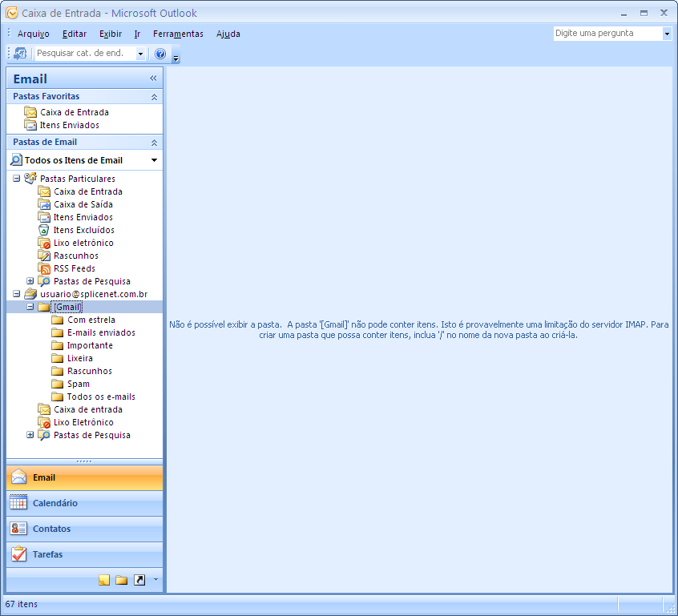Click the 67 itens status bar text
The image size is (678, 616).
22,604
